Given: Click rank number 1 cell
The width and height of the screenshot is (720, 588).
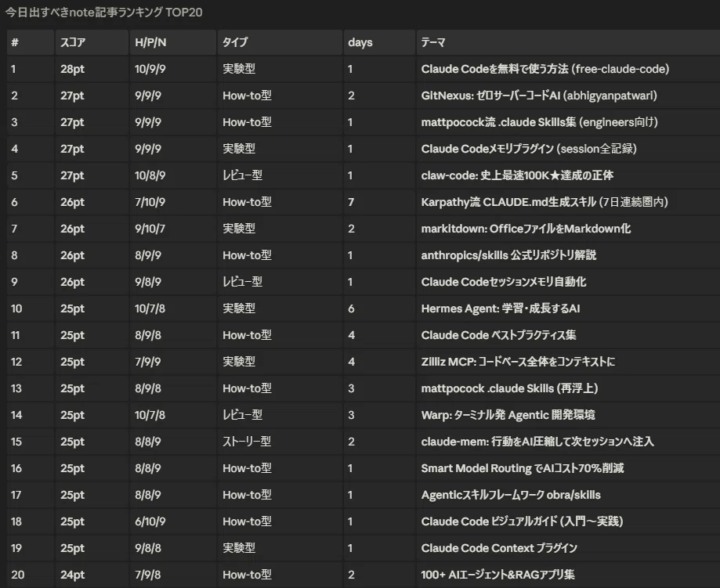Looking at the screenshot, I should click(31, 70).
